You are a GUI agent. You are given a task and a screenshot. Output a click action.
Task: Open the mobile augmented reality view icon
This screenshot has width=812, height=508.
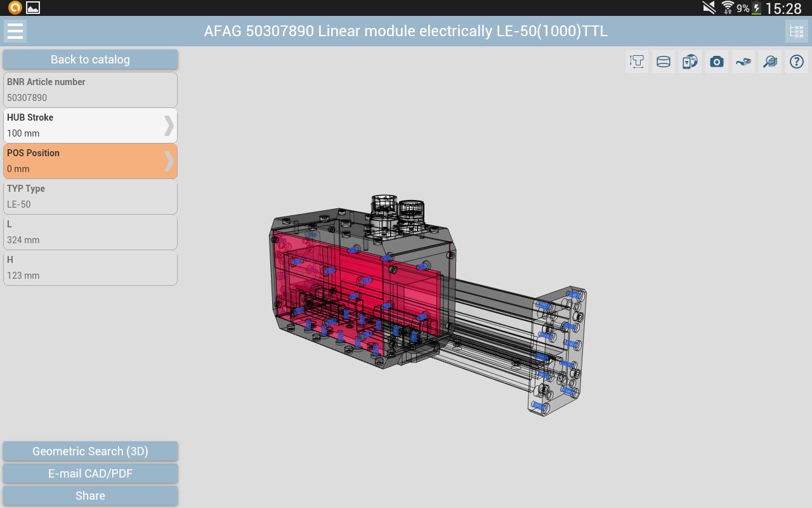click(690, 62)
